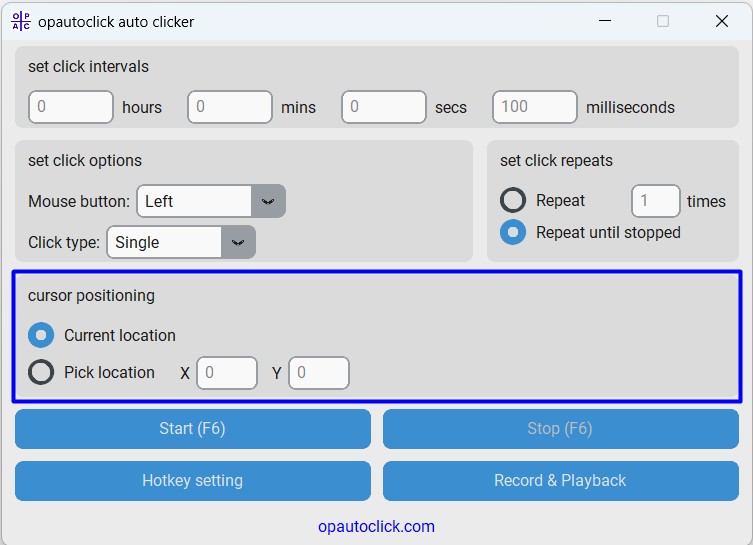
Task: Click the 'set click options' heading
Action: [85, 160]
